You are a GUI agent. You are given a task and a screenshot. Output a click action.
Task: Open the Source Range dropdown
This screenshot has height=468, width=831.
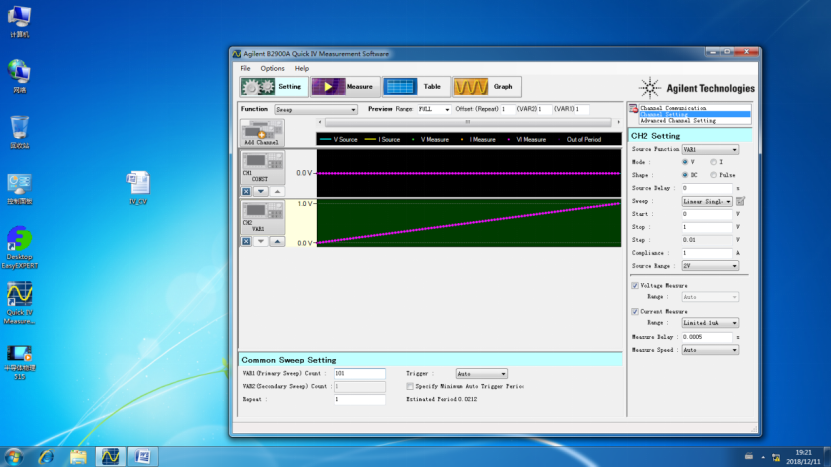[710, 266]
